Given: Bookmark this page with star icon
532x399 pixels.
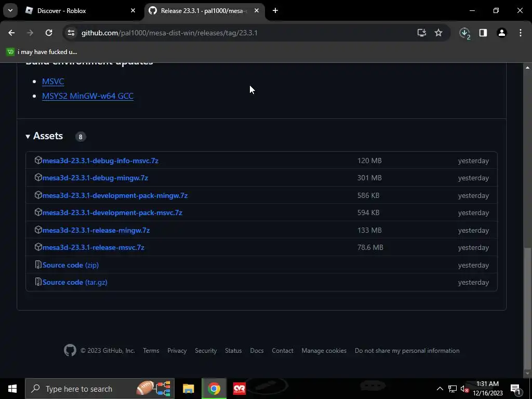Looking at the screenshot, I should 438,33.
